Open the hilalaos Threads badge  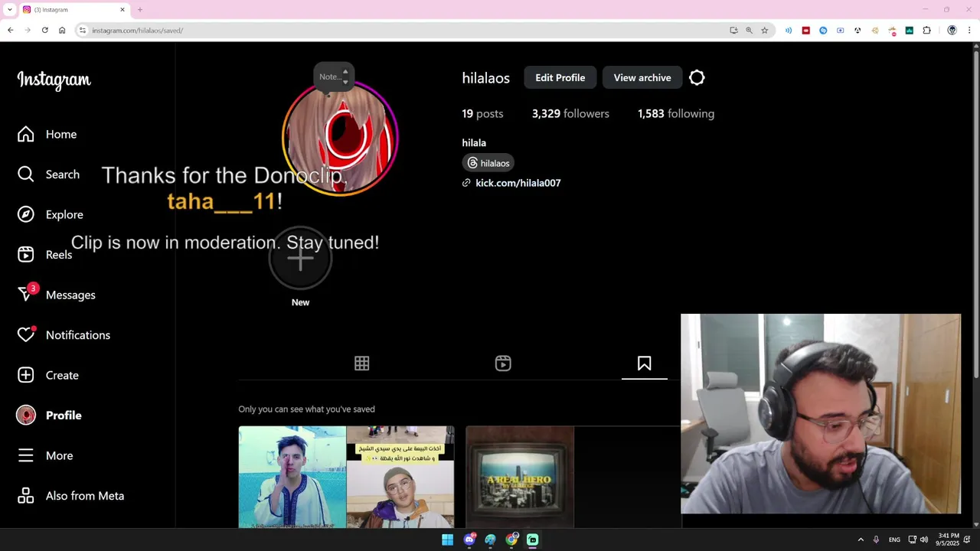point(488,163)
